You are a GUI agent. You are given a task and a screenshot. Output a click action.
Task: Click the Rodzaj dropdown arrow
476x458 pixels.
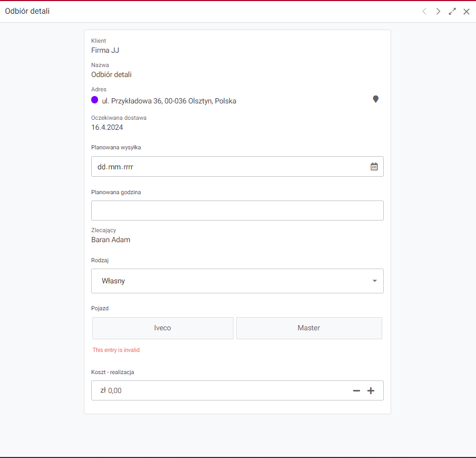[375, 281]
